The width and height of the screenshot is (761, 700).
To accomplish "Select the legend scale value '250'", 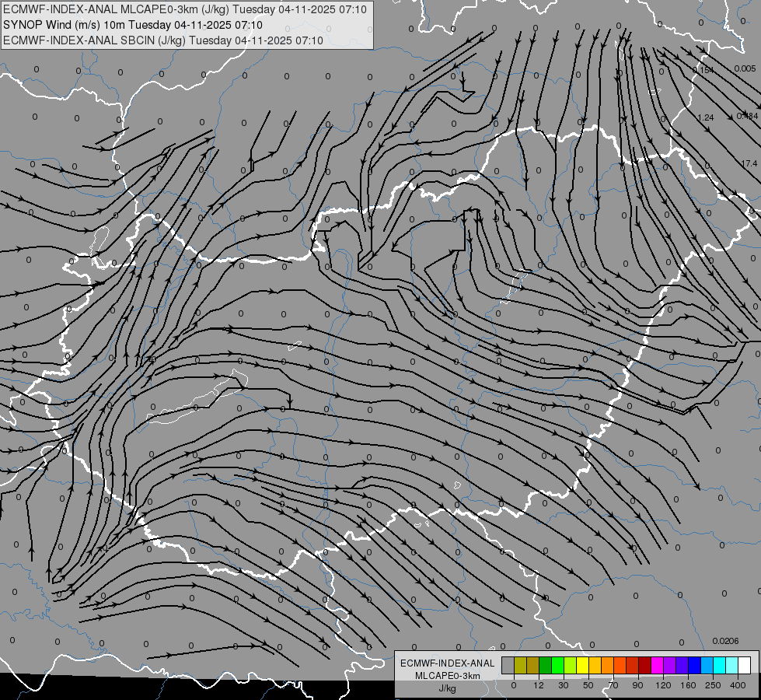I will [x=713, y=685].
